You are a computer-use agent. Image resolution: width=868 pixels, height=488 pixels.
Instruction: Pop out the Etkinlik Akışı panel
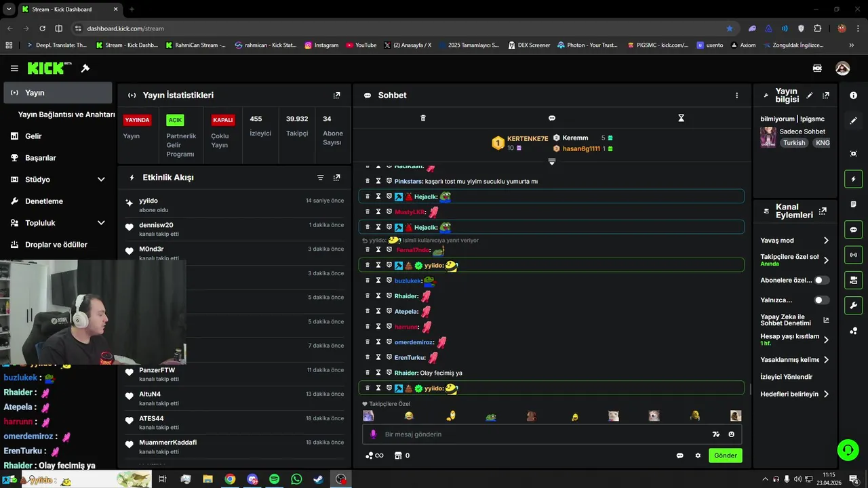[x=337, y=178]
